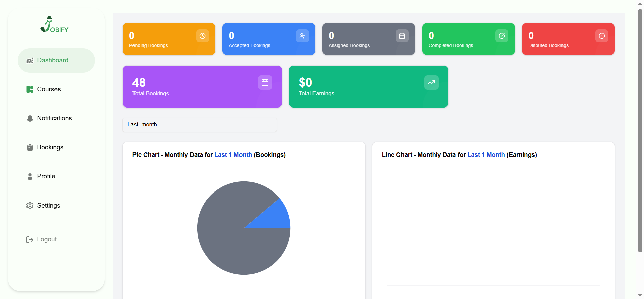
Task: Open Settings from the sidebar
Action: pos(49,206)
